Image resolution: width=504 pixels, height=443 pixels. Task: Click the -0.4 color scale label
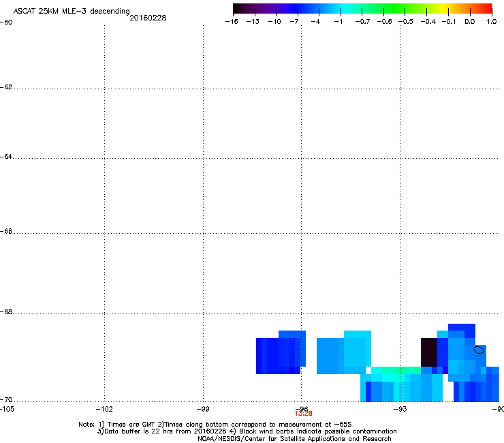(x=428, y=22)
